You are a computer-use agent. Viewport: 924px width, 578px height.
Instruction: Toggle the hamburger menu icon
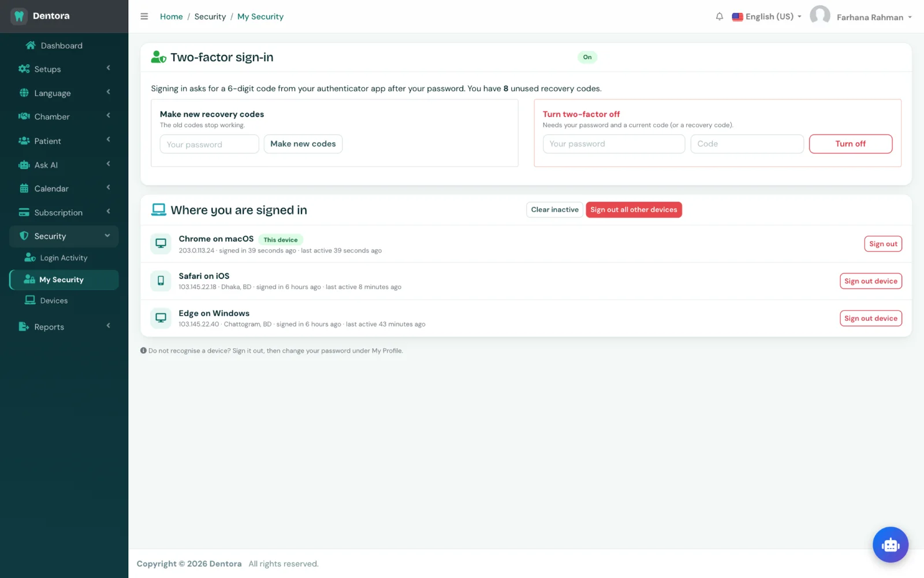click(144, 16)
